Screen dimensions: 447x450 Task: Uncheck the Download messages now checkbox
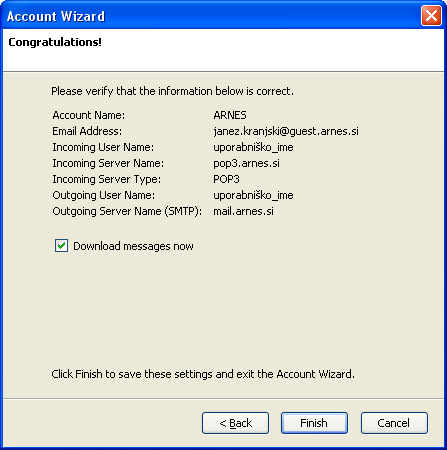(x=61, y=246)
